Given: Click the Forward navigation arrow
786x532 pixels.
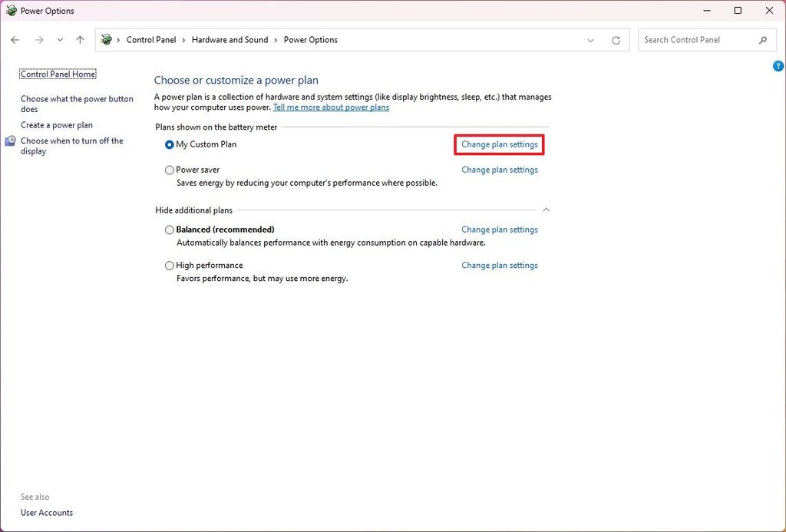Looking at the screenshot, I should [x=38, y=39].
